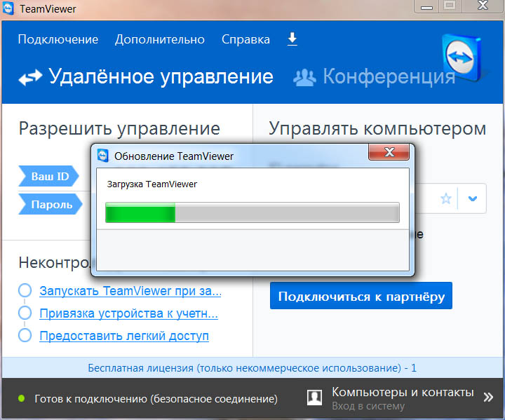Click Подключиться к партнёру button

(x=361, y=296)
